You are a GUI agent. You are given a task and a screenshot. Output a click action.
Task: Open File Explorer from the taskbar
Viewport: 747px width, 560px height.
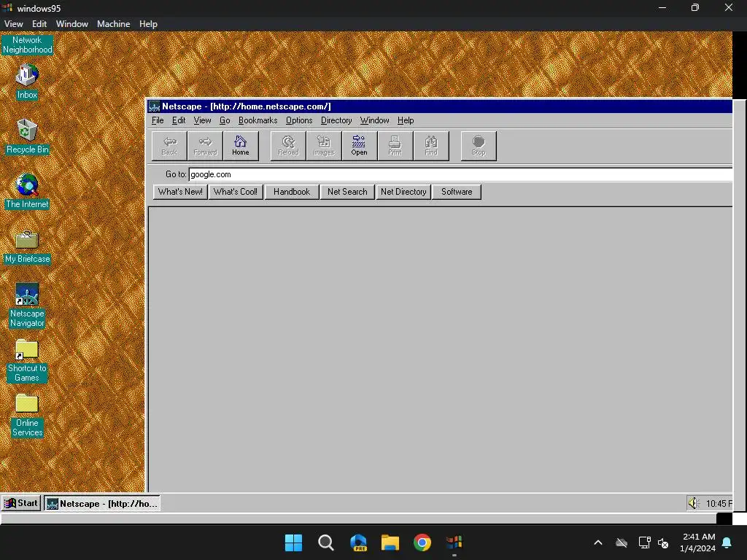tap(390, 542)
